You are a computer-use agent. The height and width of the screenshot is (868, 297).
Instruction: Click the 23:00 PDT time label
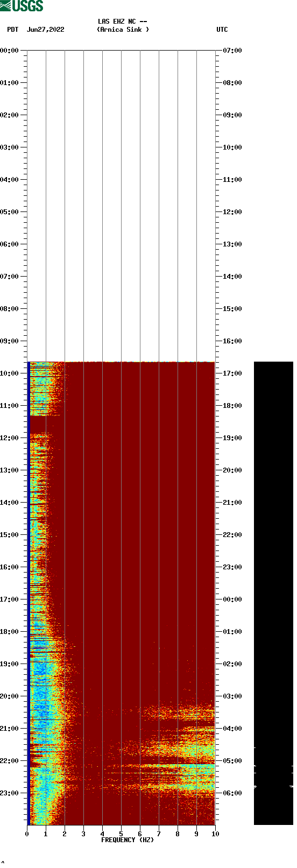(9, 793)
